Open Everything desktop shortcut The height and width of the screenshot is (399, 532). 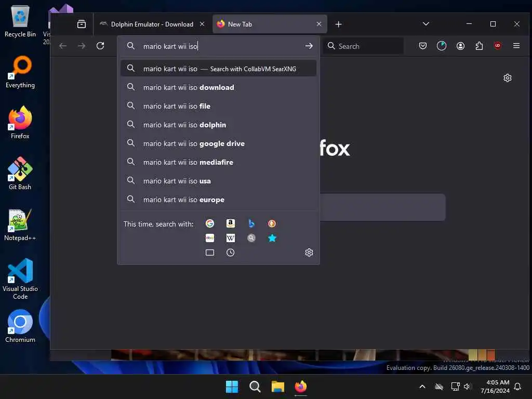pyautogui.click(x=20, y=72)
